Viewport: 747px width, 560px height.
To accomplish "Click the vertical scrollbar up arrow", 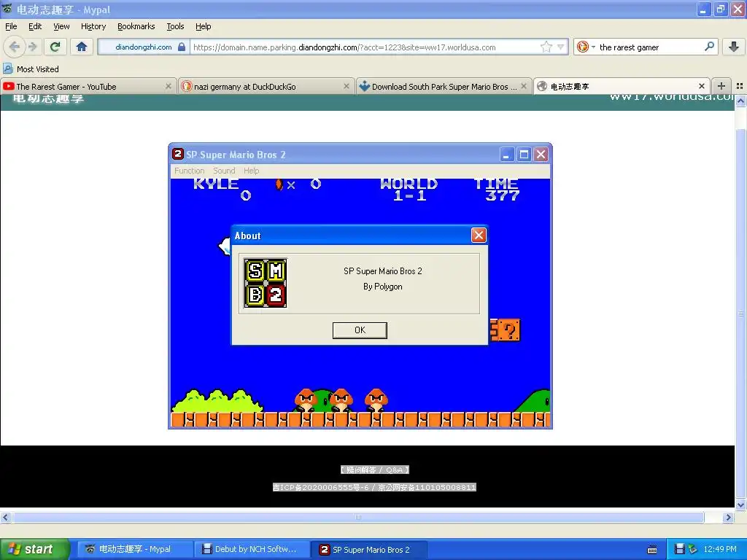I will [740, 101].
